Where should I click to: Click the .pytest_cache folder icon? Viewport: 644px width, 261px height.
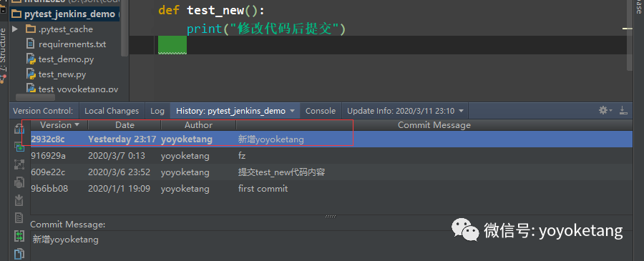click(x=30, y=29)
